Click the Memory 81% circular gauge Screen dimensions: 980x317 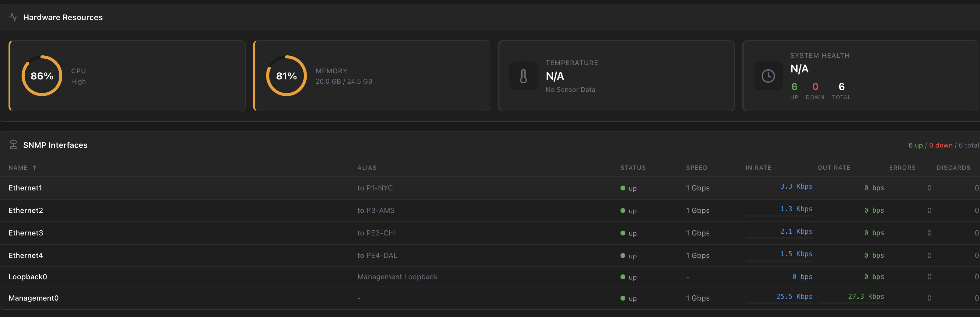(286, 76)
